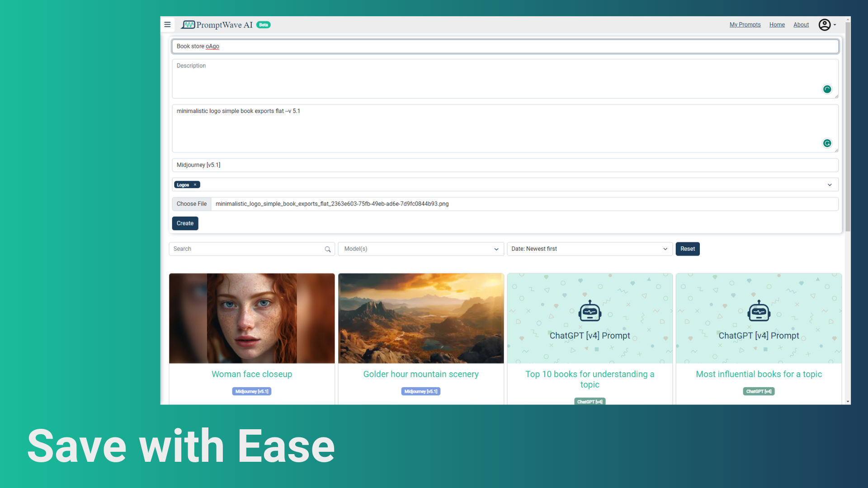Remove the Logos tag with x

coord(195,185)
